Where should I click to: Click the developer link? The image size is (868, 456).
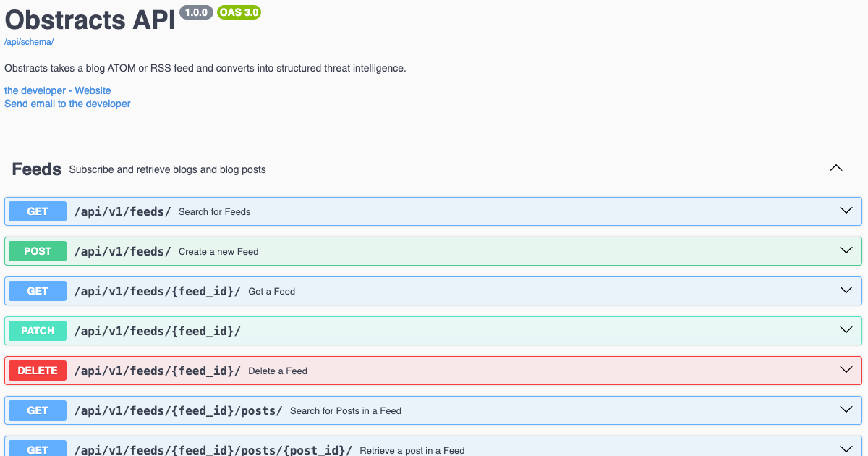36,90
